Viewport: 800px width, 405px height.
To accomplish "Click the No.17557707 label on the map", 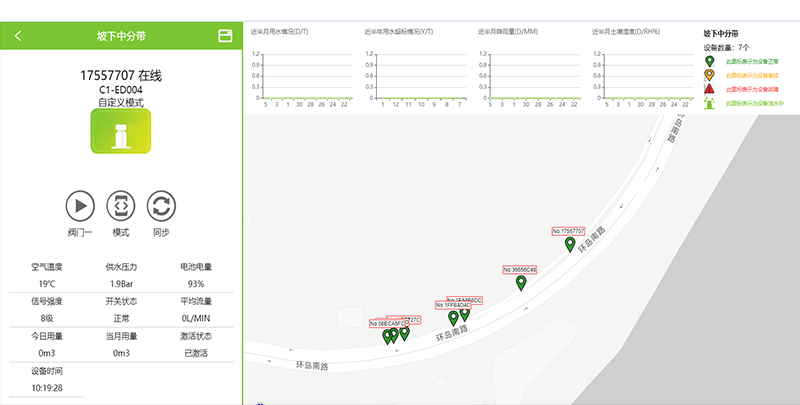I will point(568,231).
